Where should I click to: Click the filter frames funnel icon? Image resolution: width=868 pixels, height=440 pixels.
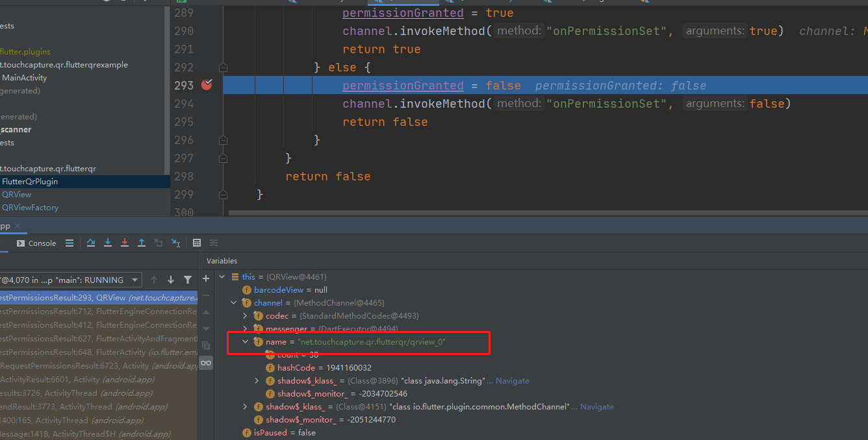point(188,280)
